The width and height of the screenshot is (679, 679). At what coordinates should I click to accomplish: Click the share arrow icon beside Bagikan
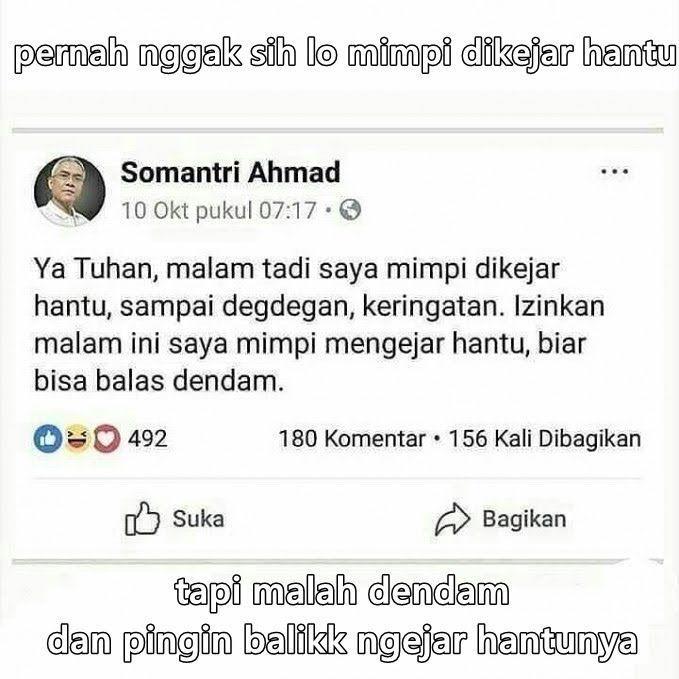tap(452, 519)
